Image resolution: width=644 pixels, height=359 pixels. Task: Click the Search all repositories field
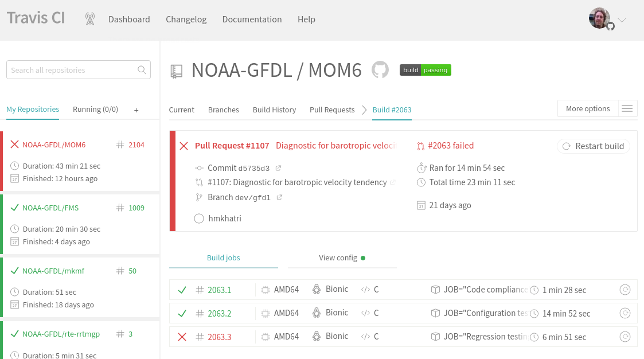tap(72, 70)
